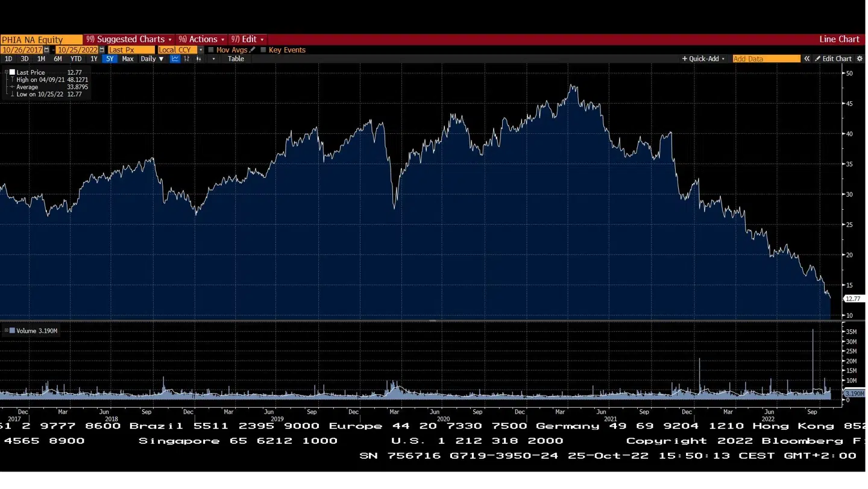The width and height of the screenshot is (868, 489).
Task: Click the Edit Chart button
Action: 833,59
